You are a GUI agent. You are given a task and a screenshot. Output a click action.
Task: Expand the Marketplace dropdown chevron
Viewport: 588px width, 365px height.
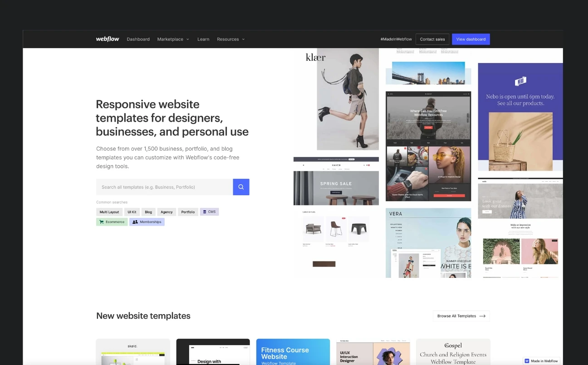click(187, 39)
